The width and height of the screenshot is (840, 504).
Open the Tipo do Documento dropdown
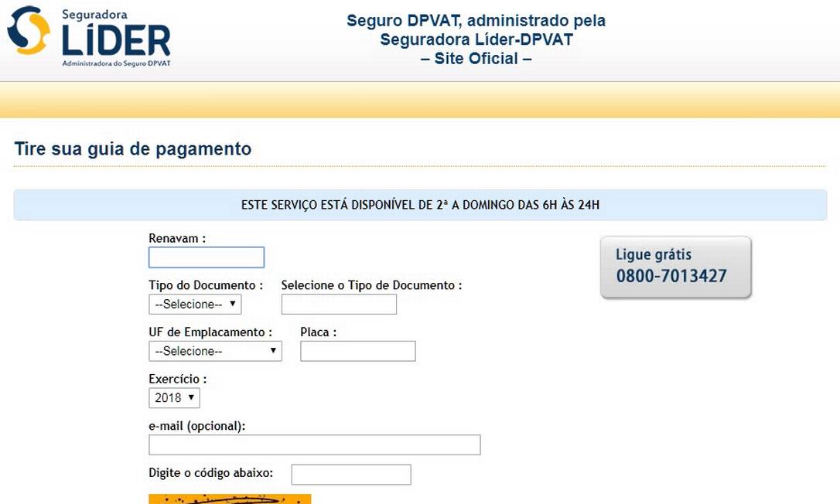(194, 304)
